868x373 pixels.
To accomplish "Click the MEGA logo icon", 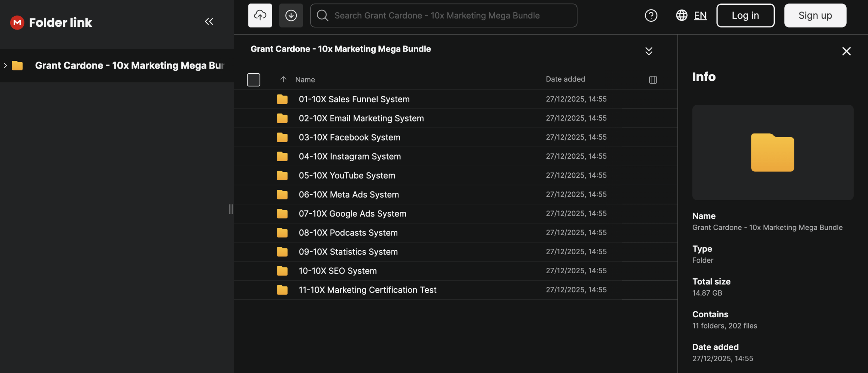I will pyautogui.click(x=17, y=22).
